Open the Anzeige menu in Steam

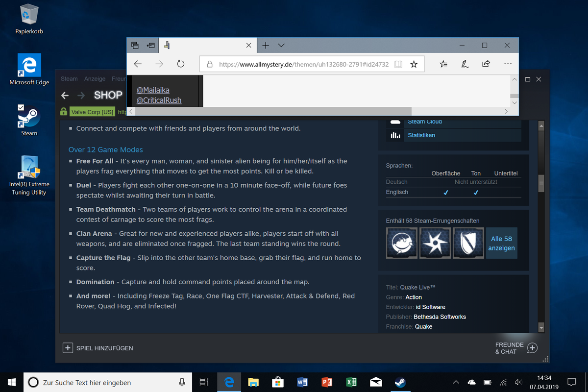tap(95, 78)
